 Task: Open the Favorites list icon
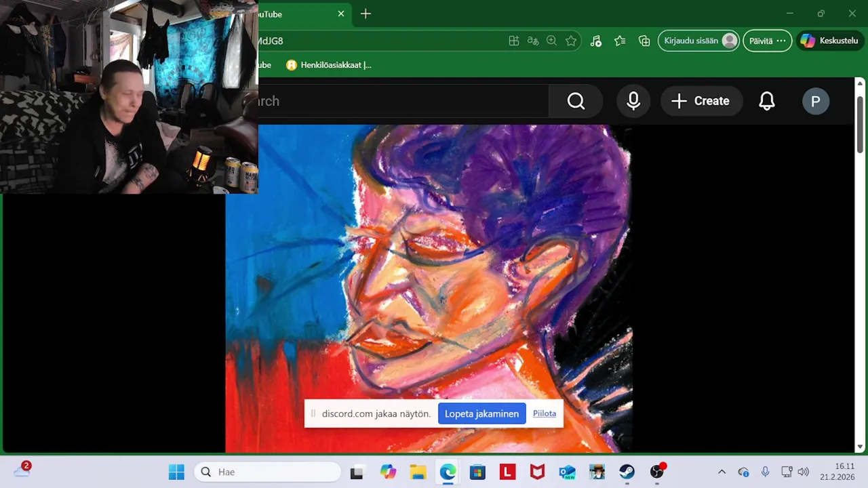point(620,41)
